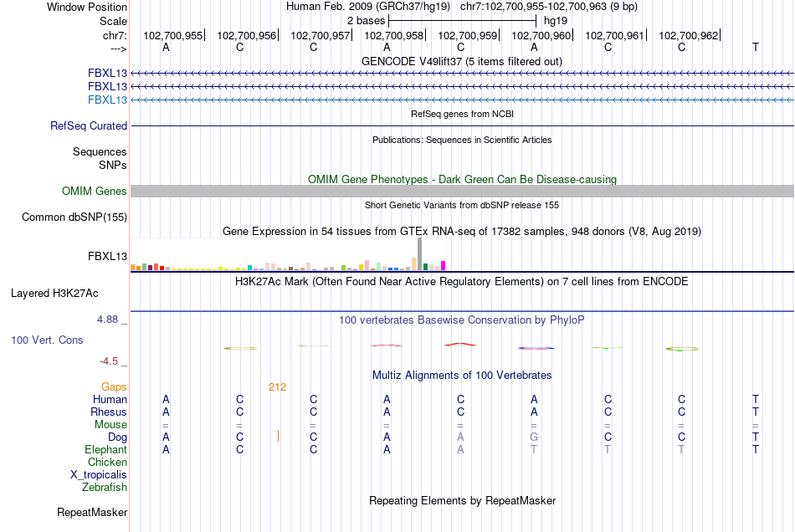795x532 pixels.
Task: Open the OMIM Genes track label
Action: pyautogui.click(x=95, y=191)
